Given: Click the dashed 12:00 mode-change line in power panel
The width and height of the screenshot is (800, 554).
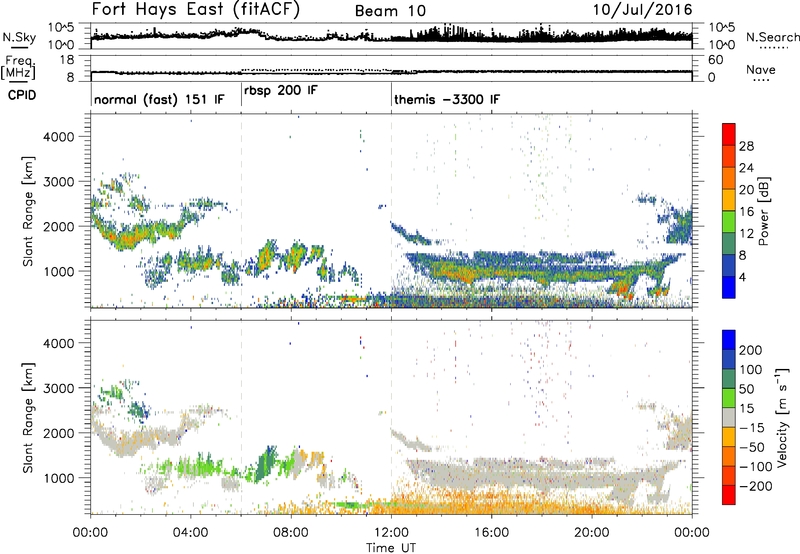Looking at the screenshot, I should pos(391,211).
